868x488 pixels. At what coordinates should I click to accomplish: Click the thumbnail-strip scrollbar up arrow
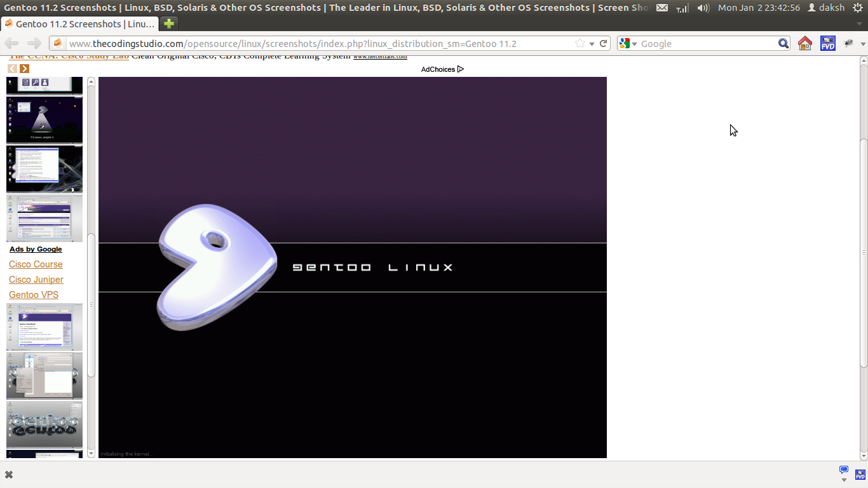tap(91, 81)
